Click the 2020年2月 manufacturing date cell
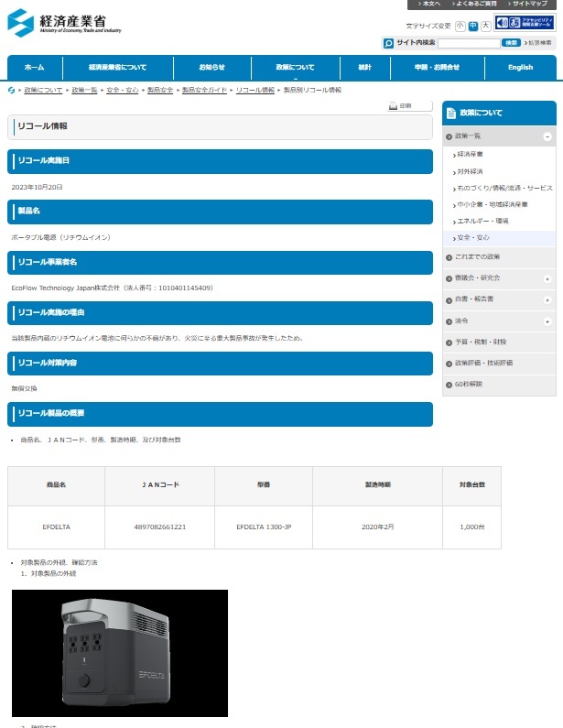563x728 pixels. (378, 527)
